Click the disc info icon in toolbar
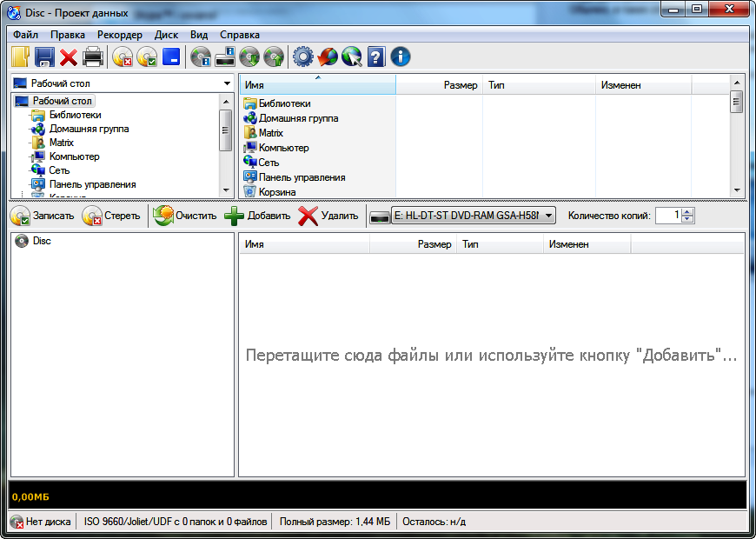756x539 pixels. [201, 57]
